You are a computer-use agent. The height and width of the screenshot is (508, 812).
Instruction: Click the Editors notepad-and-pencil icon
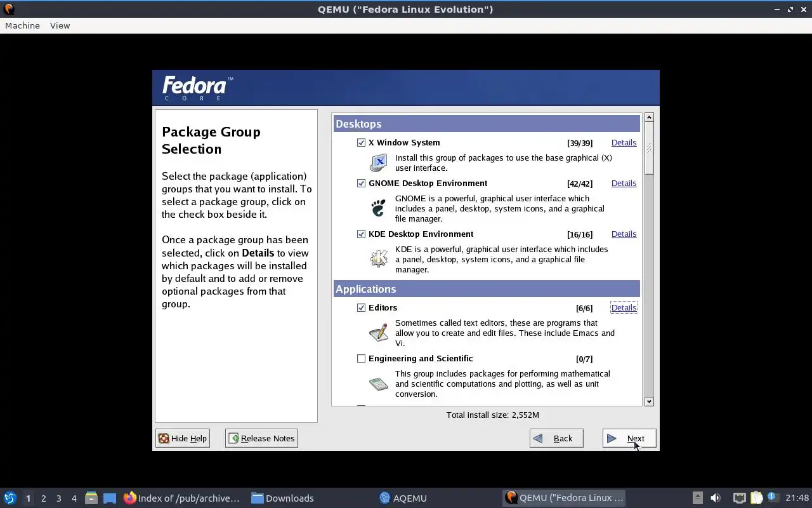point(379,332)
